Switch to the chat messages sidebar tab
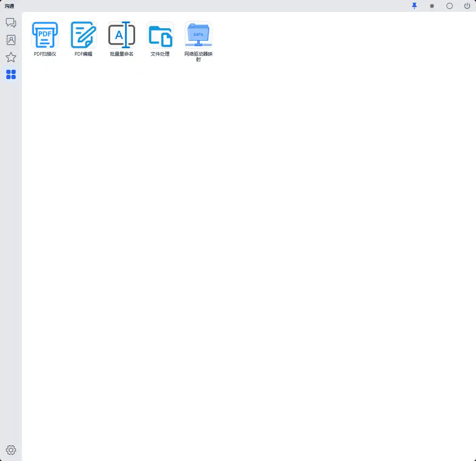This screenshot has width=476, height=461. [11, 23]
